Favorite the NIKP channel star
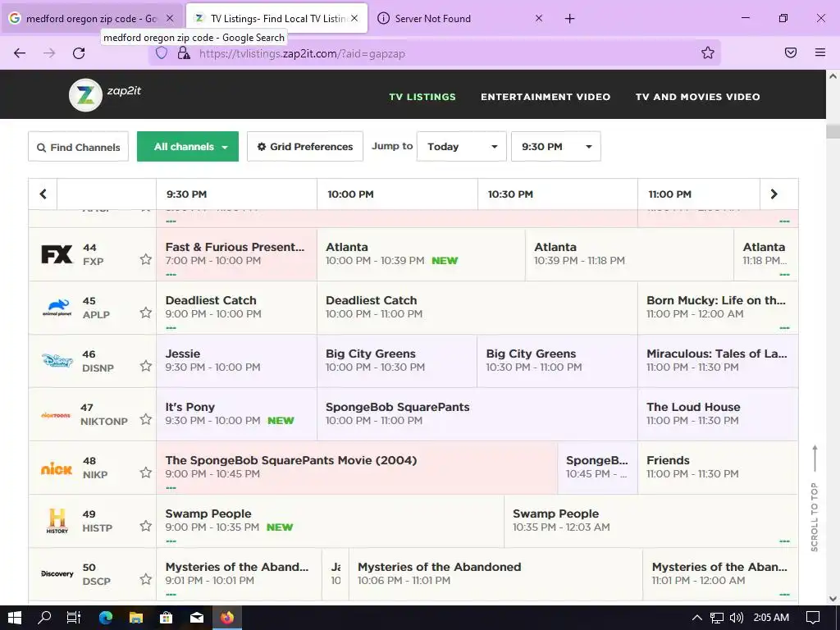 [146, 472]
